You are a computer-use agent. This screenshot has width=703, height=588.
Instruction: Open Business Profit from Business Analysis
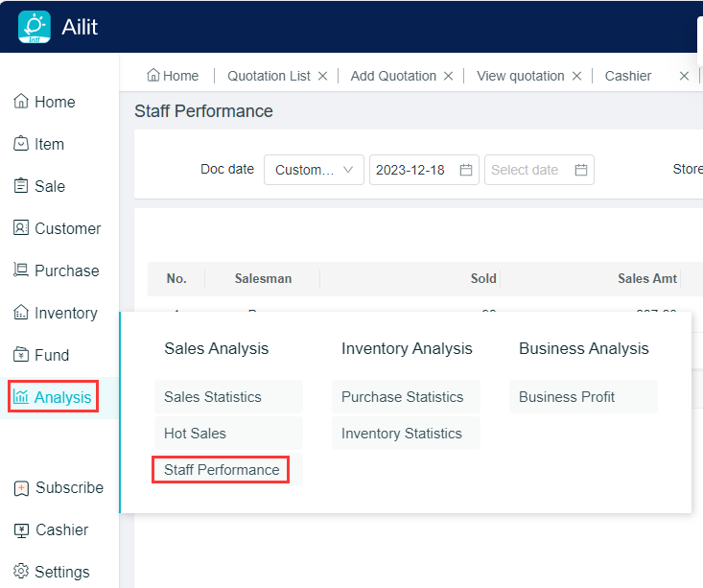(567, 397)
